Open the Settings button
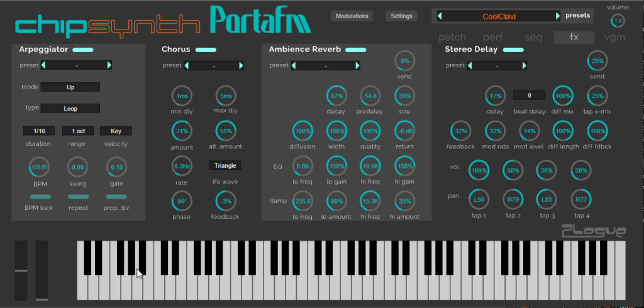 coord(401,16)
